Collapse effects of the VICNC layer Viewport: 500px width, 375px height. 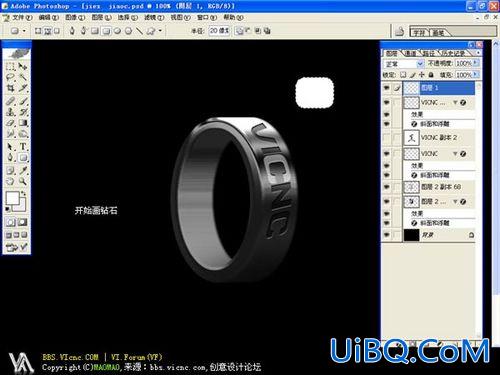coord(455,154)
